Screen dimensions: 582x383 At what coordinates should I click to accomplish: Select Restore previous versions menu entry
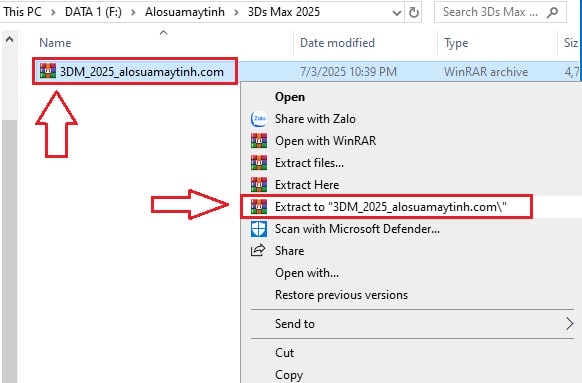341,295
